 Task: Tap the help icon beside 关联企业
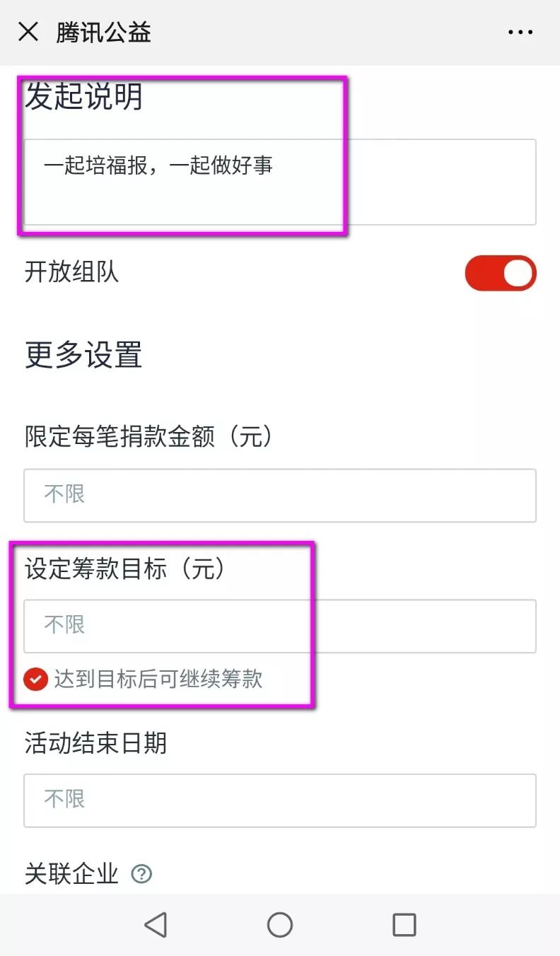tap(141, 875)
